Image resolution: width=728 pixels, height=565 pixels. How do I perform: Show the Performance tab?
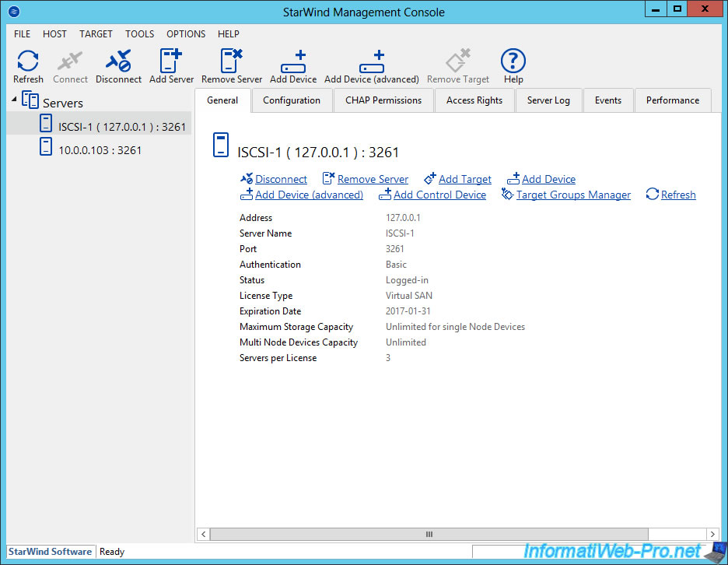coord(672,100)
